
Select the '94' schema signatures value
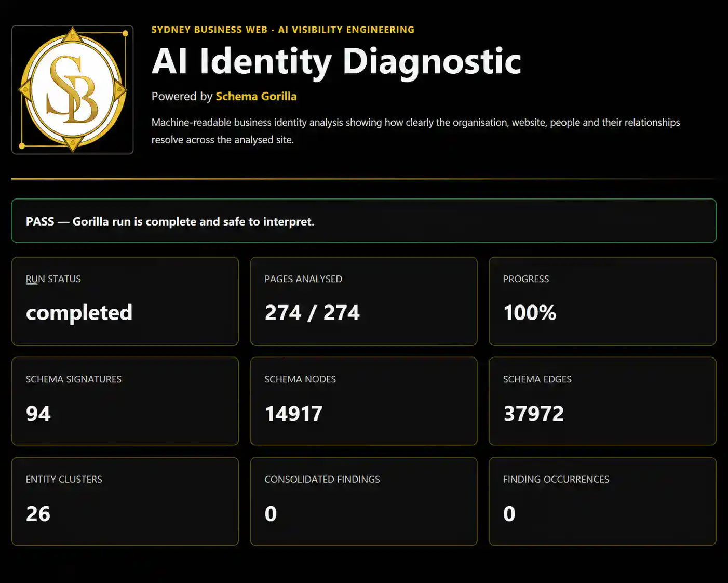click(x=38, y=414)
